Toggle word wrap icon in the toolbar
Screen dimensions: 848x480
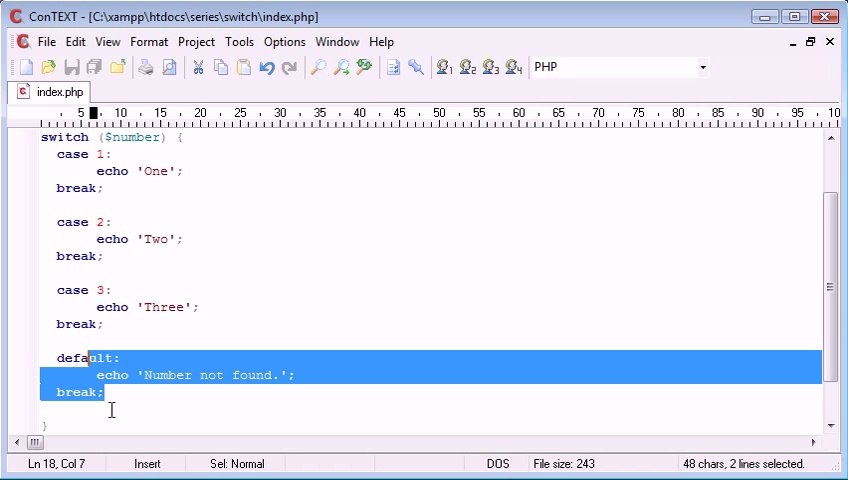pos(393,68)
